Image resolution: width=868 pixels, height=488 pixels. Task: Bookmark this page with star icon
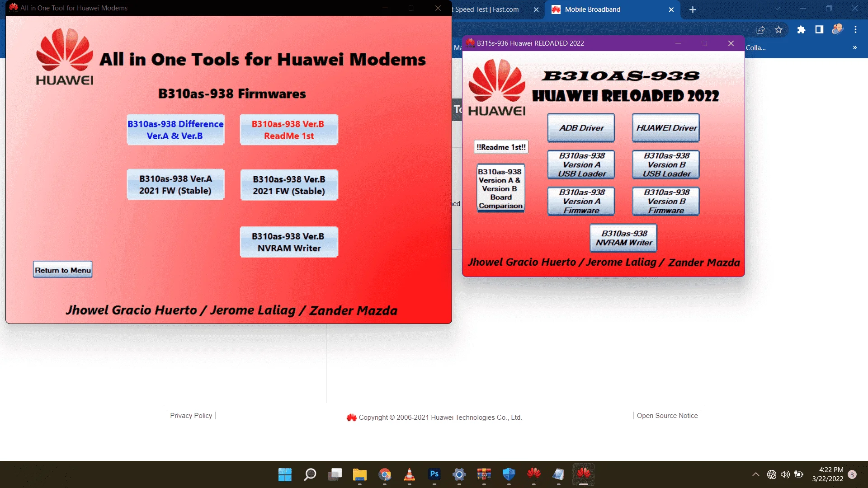pos(778,30)
